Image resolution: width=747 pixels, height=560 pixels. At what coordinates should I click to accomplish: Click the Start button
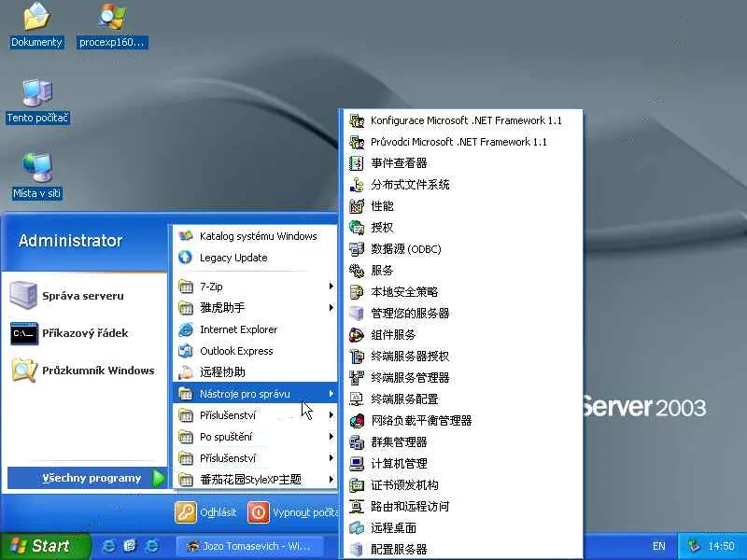[45, 546]
